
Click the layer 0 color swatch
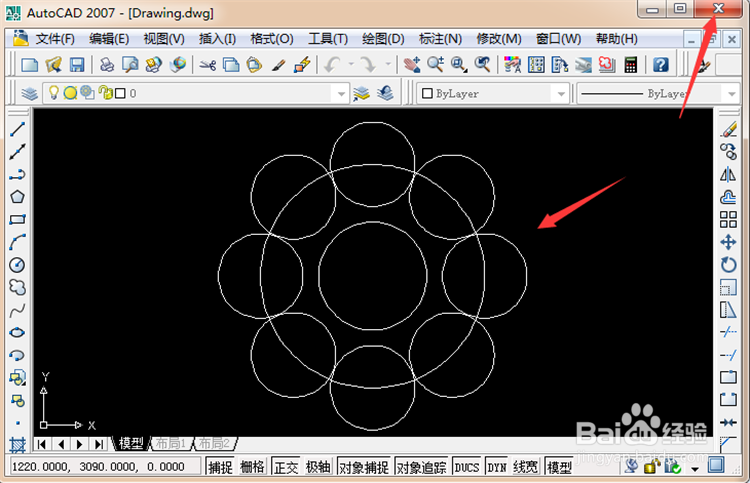point(121,93)
